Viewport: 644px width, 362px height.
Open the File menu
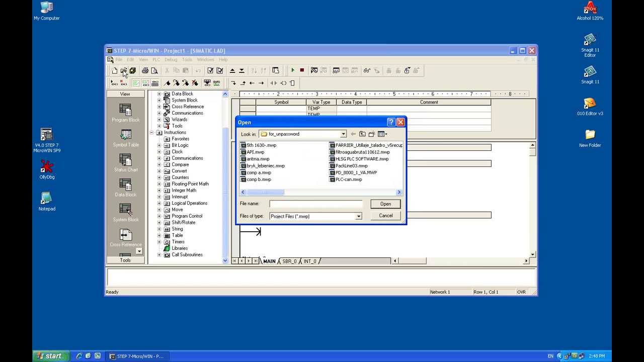pyautogui.click(x=119, y=60)
